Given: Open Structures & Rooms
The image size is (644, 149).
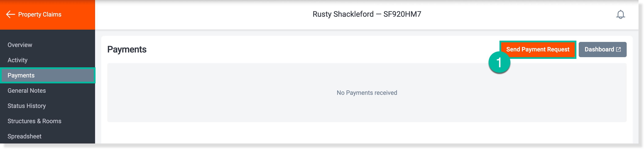Looking at the screenshot, I should click(35, 121).
